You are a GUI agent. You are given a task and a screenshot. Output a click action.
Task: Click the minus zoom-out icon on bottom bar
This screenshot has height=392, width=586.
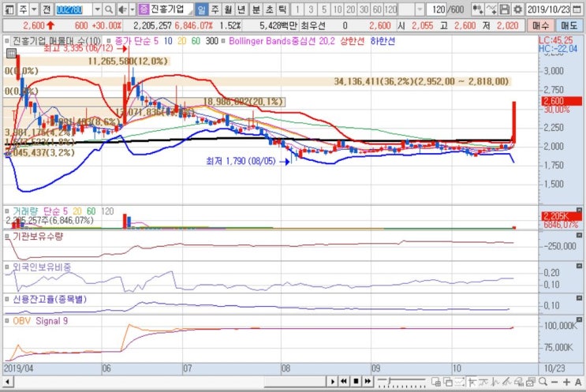click(x=554, y=382)
